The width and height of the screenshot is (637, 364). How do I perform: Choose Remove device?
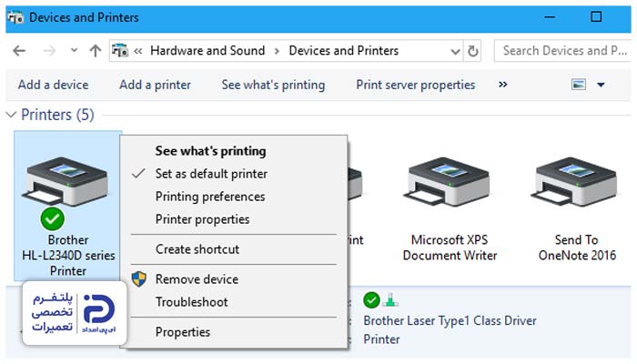click(x=197, y=279)
